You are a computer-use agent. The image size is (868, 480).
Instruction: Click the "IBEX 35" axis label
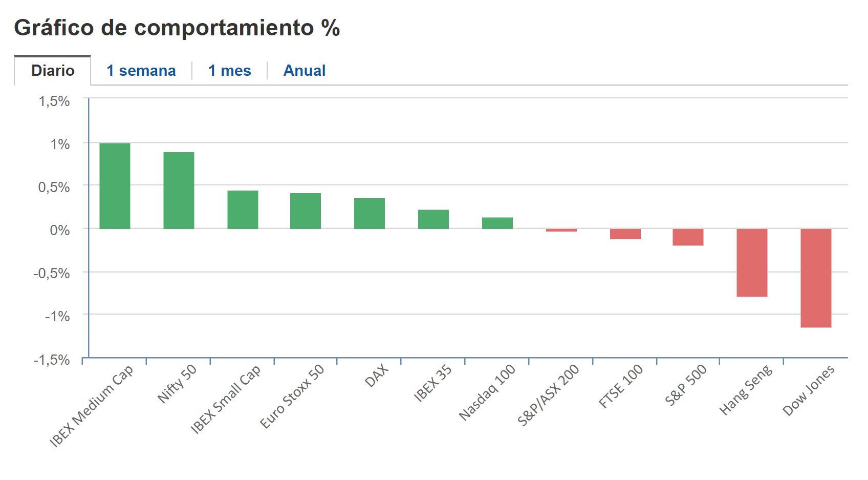[x=432, y=382]
